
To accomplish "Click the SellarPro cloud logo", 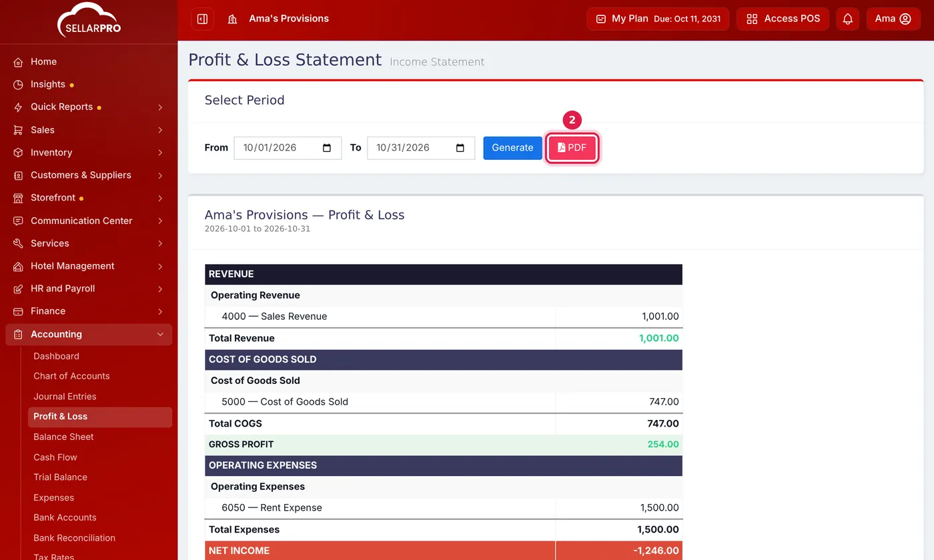I will coord(89,19).
